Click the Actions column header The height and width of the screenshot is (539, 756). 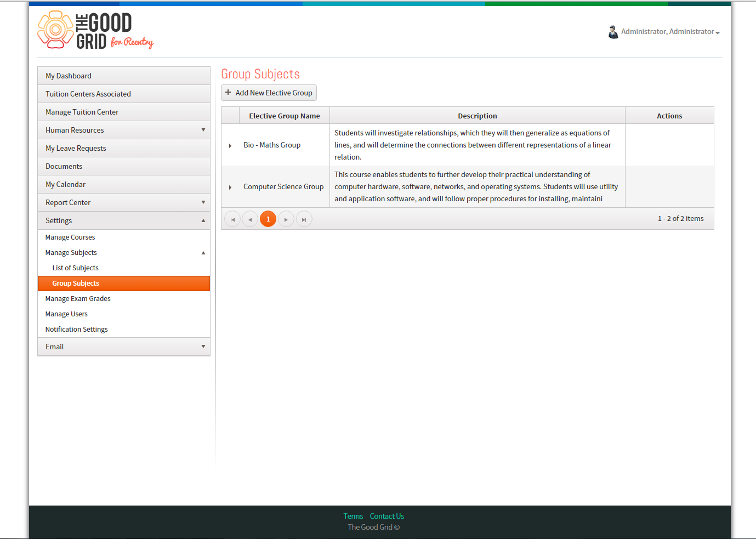click(669, 116)
